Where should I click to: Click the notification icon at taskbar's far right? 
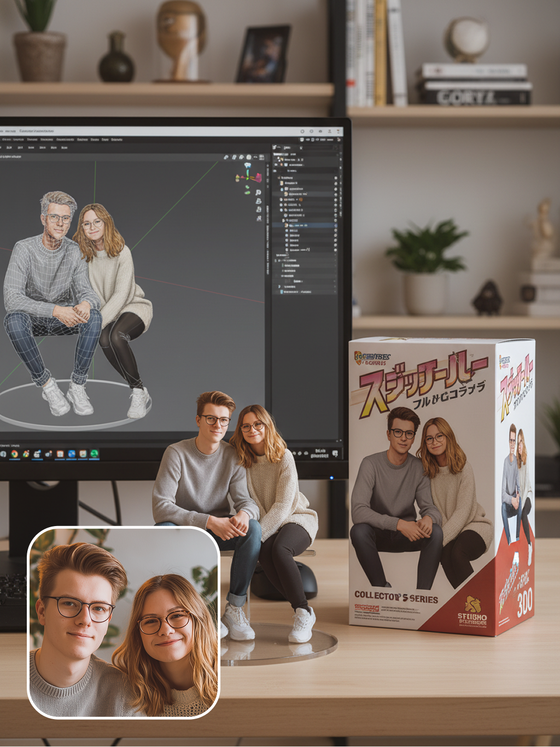pos(335,453)
